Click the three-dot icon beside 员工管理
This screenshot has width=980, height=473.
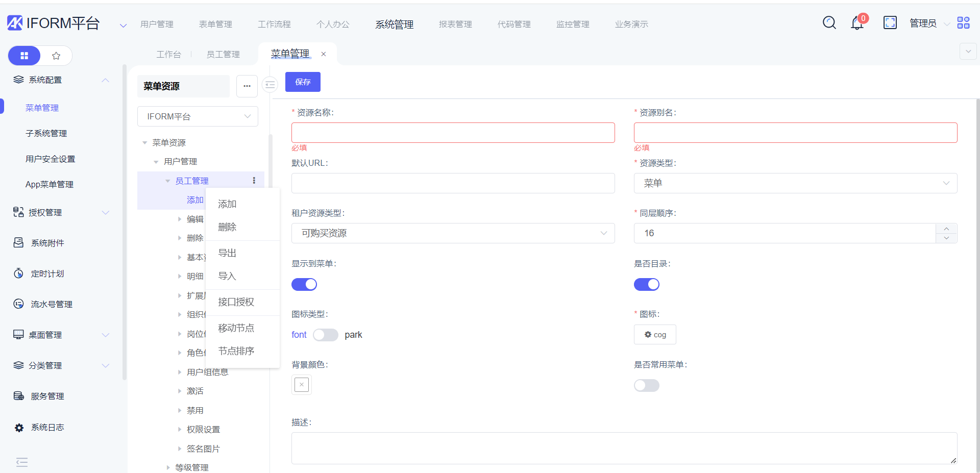coord(254,181)
